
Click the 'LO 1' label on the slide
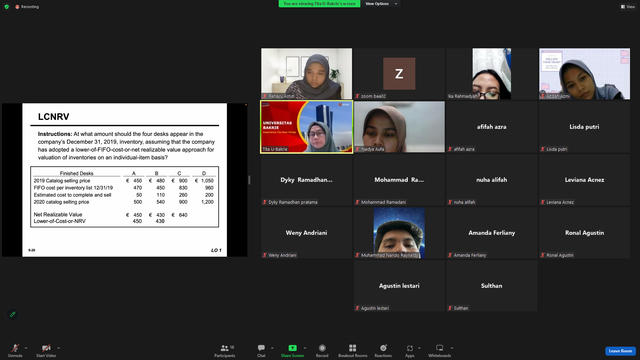[x=216, y=250]
